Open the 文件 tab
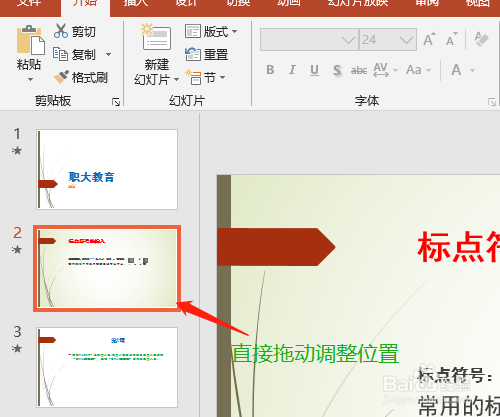 [29, 3]
